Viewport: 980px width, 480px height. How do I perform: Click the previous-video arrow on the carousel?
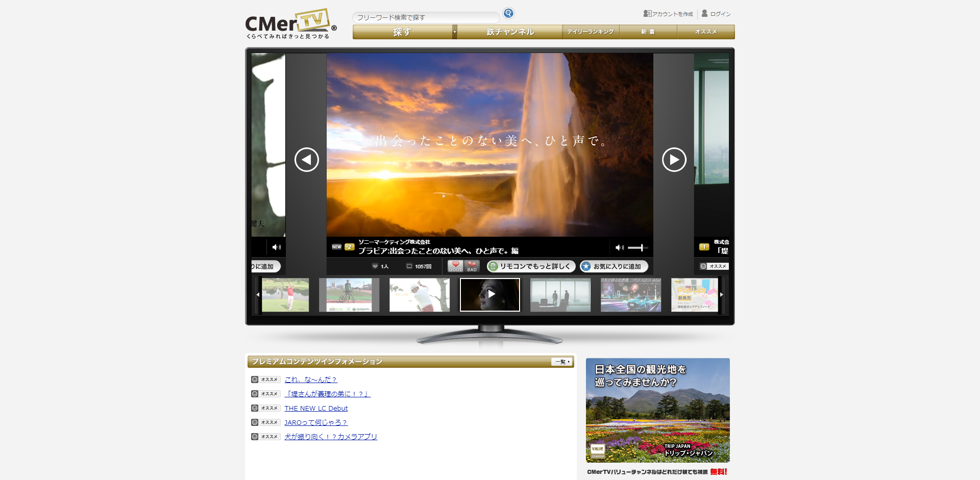point(306,159)
